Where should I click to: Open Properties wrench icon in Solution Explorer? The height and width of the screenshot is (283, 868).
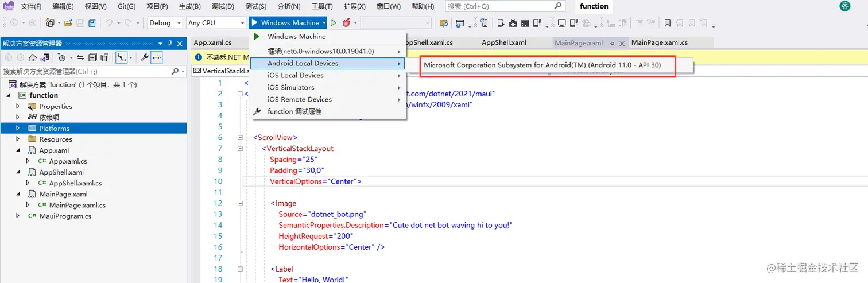(145, 57)
